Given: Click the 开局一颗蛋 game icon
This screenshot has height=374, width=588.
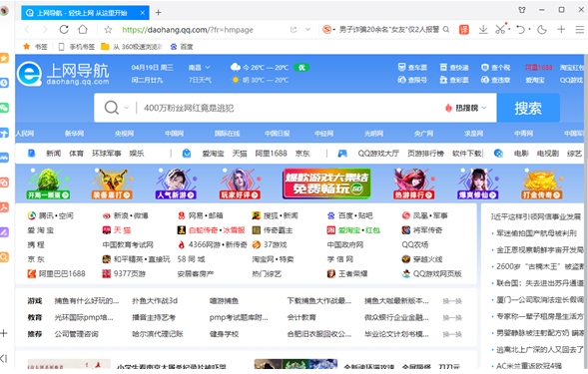Looking at the screenshot, I should [48, 184].
